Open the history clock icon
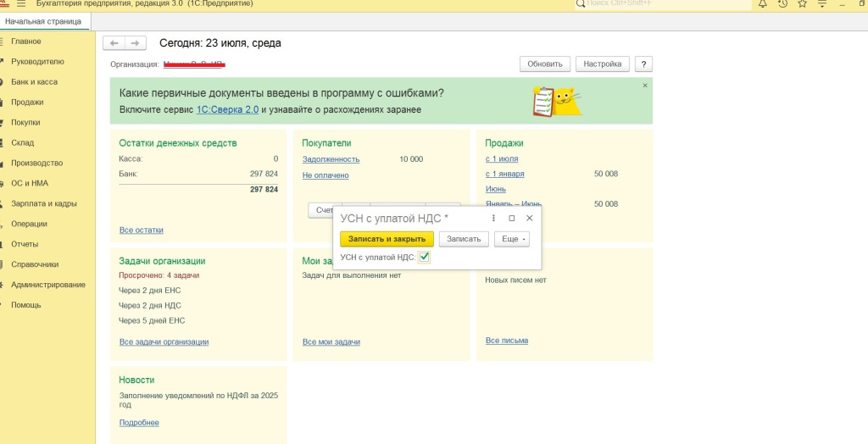 [782, 4]
